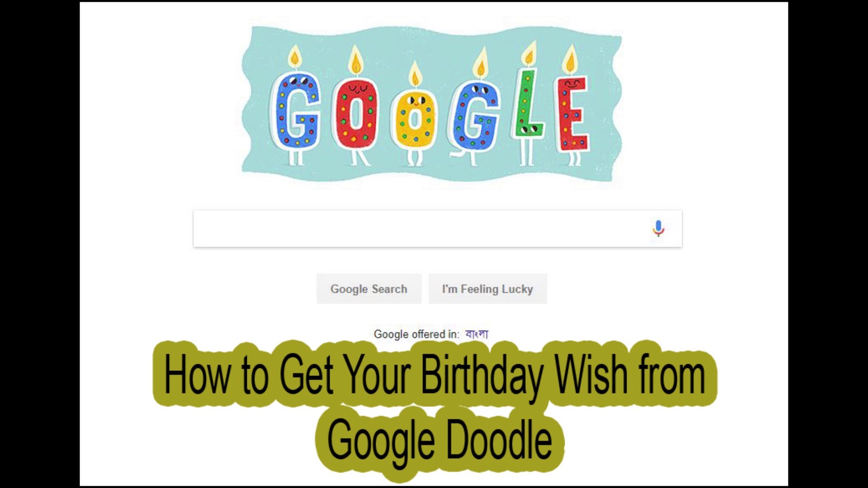The height and width of the screenshot is (488, 868).
Task: Click the I'm Feeling Lucky button
Action: (487, 289)
